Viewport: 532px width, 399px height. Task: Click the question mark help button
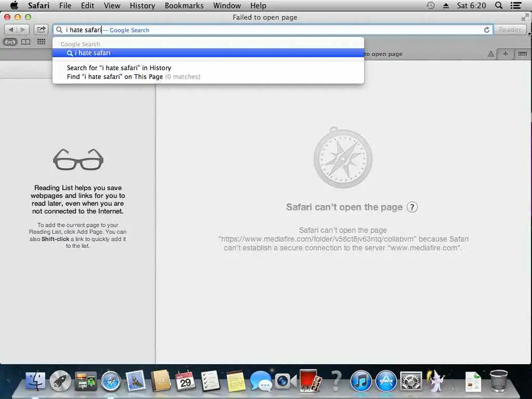point(412,207)
